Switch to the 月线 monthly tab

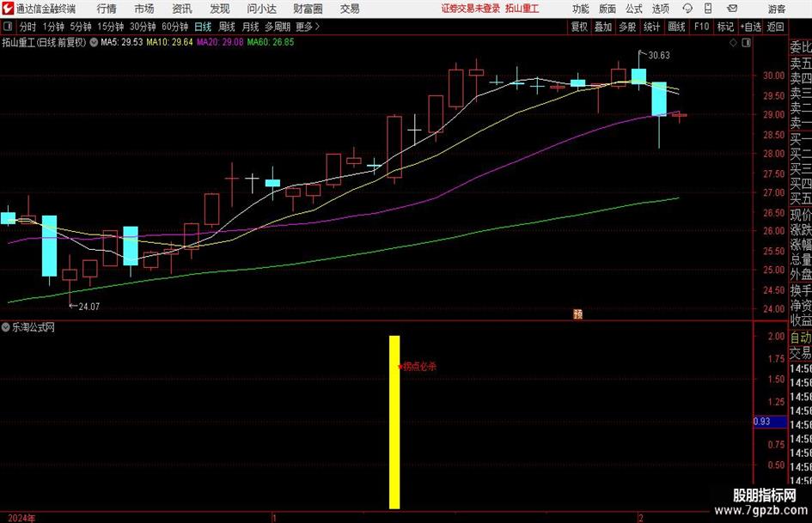[x=250, y=27]
